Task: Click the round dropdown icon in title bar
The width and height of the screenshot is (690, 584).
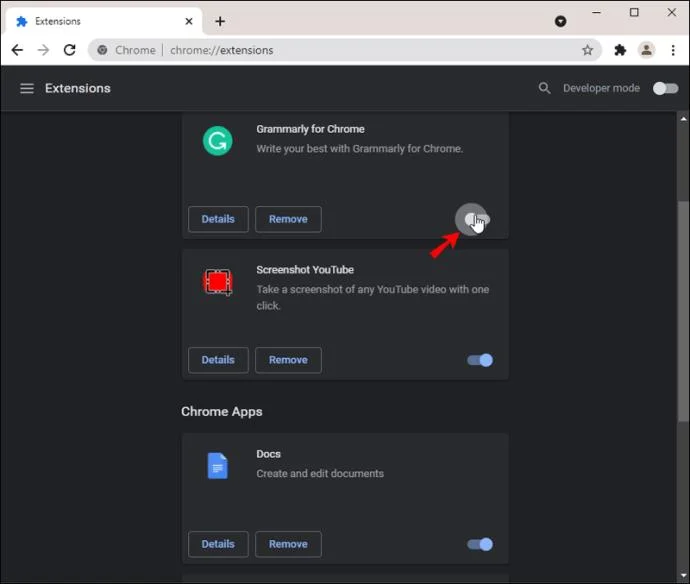Action: (560, 21)
